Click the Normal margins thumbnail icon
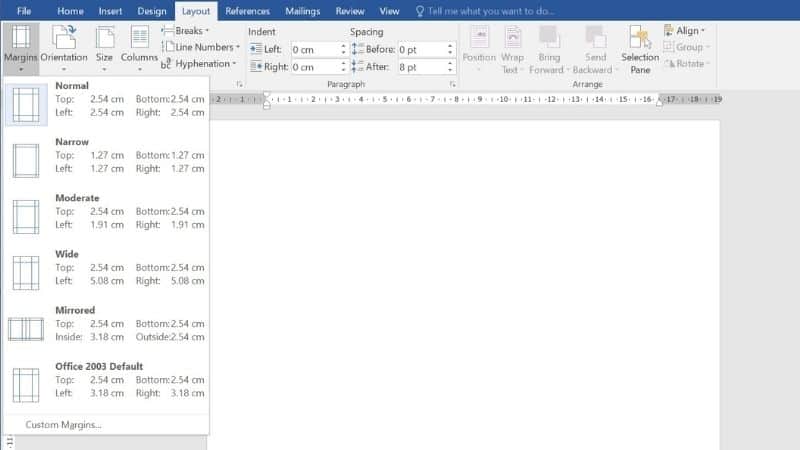Screen dimensions: 800x450 pos(26,105)
